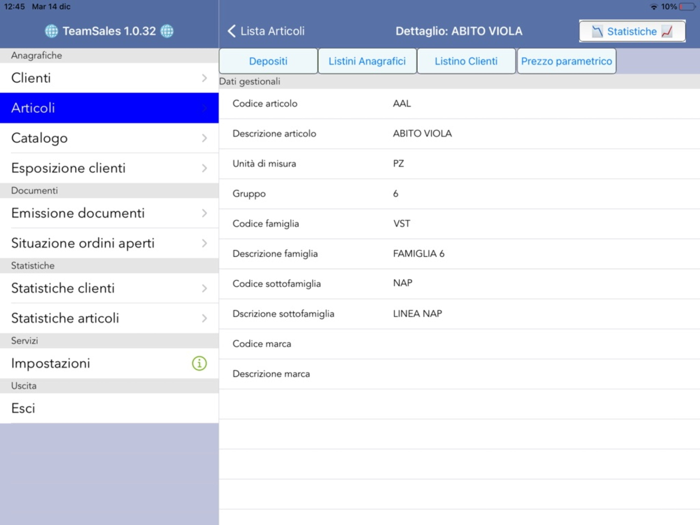Tap the battery indicator icon
Screen dimensions: 700x525
pos(687,7)
